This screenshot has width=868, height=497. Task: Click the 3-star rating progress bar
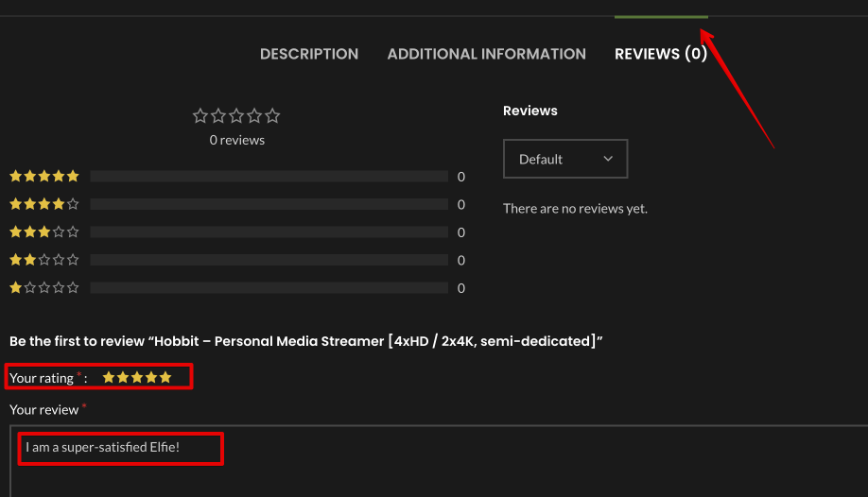point(269,231)
